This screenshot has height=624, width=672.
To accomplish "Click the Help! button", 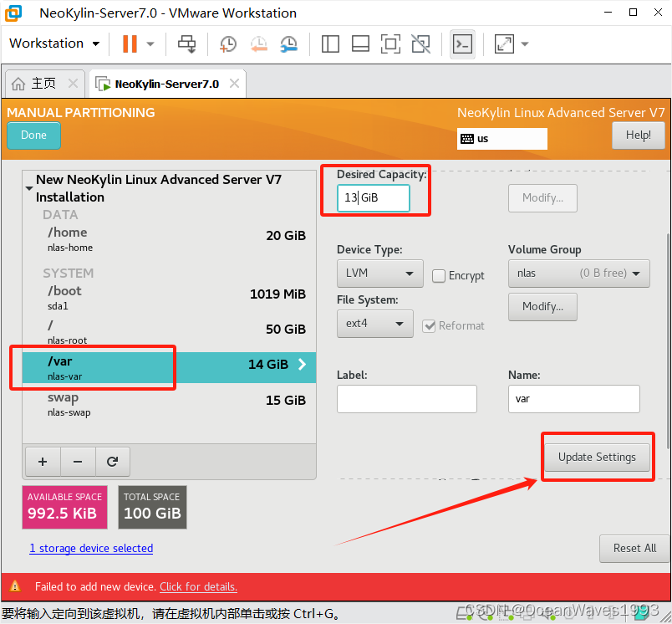I will click(638, 136).
